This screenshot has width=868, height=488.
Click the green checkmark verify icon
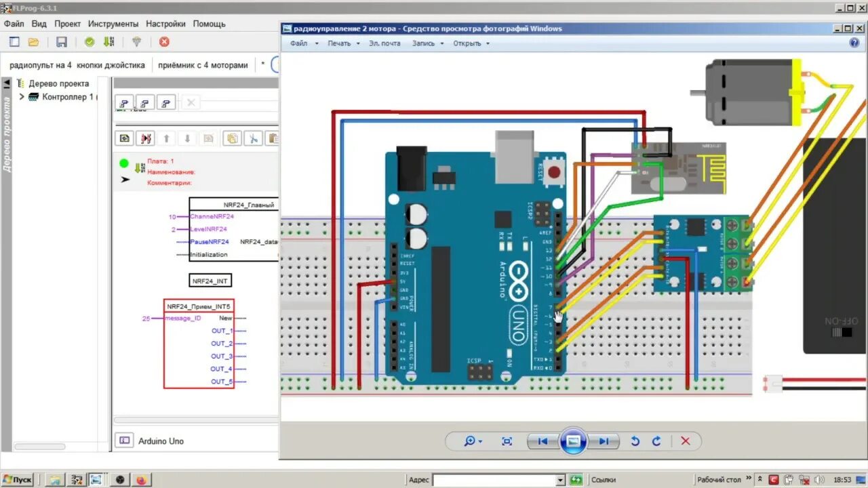[x=90, y=42]
